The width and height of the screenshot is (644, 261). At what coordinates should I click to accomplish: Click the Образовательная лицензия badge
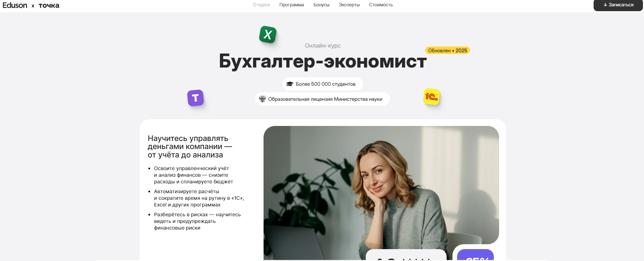[x=323, y=99]
